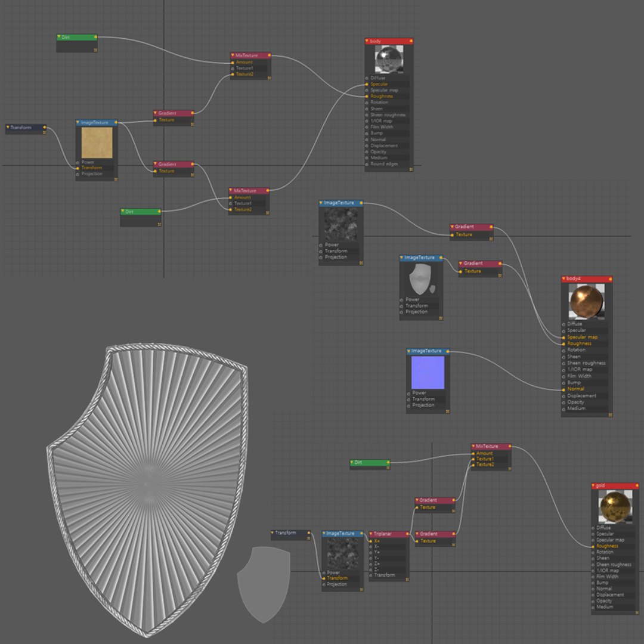Click the gold material preview sphere

point(615,507)
